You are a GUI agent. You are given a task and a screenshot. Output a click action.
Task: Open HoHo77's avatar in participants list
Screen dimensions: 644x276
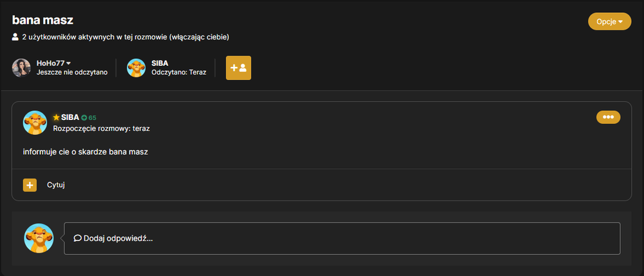pyautogui.click(x=21, y=68)
